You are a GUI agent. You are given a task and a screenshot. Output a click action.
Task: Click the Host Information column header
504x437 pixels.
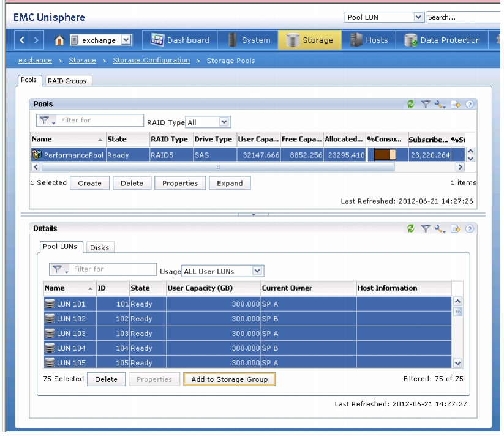404,288
